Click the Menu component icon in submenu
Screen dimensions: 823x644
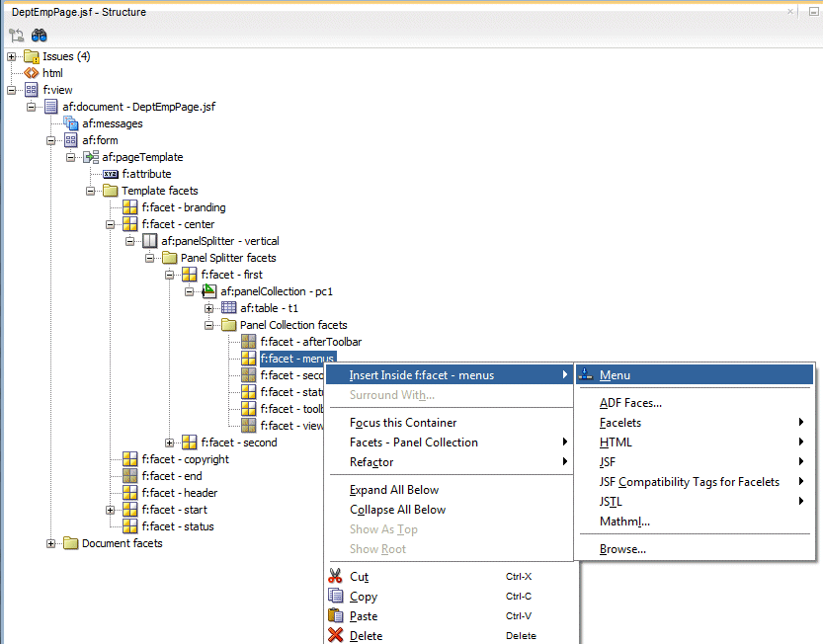(x=585, y=374)
